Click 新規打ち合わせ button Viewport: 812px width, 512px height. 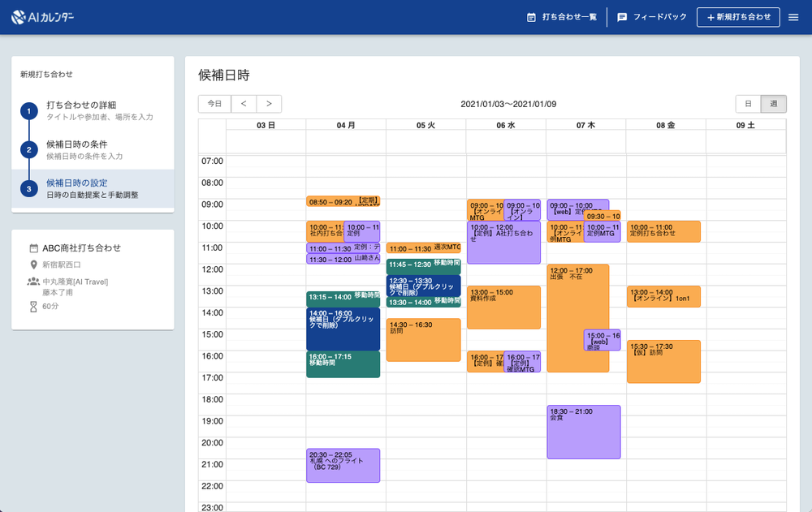(x=737, y=17)
